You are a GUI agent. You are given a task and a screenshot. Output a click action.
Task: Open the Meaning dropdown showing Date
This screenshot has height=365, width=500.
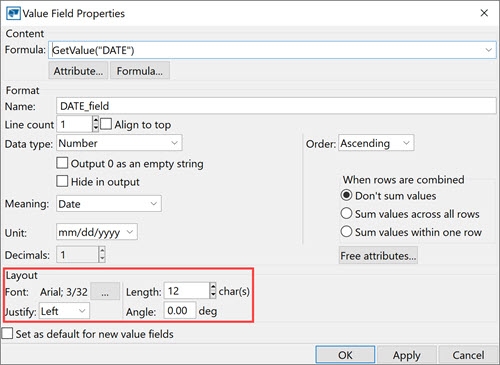pyautogui.click(x=109, y=204)
